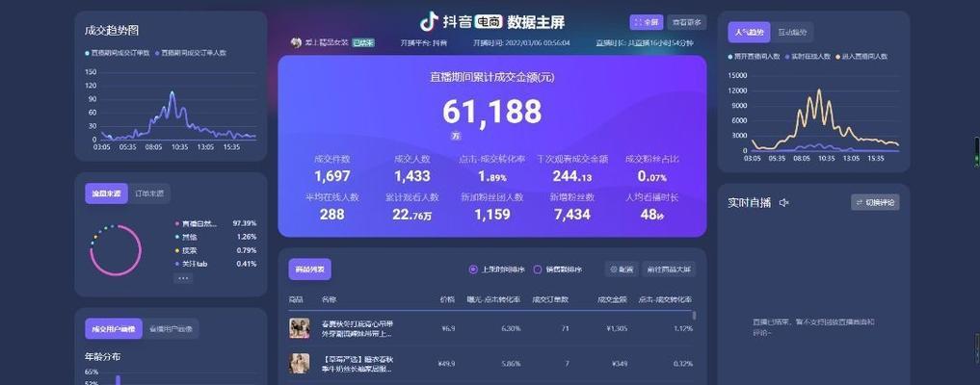Toggle the 离开直播间人数 legend item
This screenshot has width=980, height=385.
pyautogui.click(x=755, y=56)
